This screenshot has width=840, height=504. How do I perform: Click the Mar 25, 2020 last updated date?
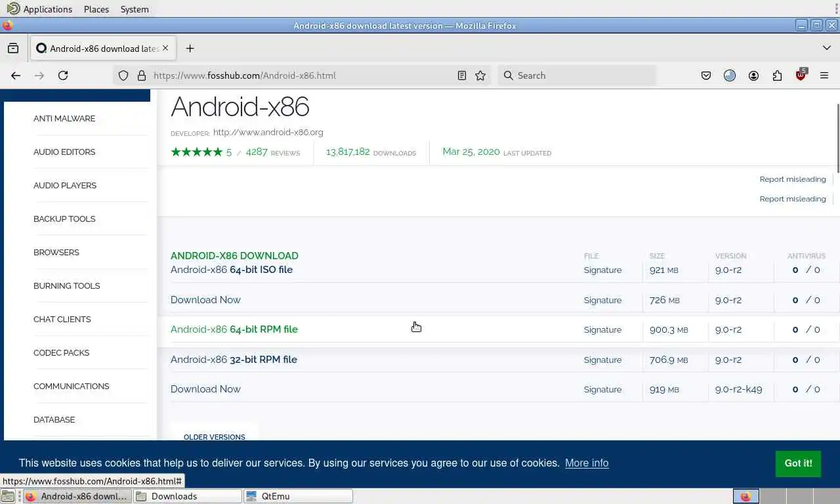[471, 152]
